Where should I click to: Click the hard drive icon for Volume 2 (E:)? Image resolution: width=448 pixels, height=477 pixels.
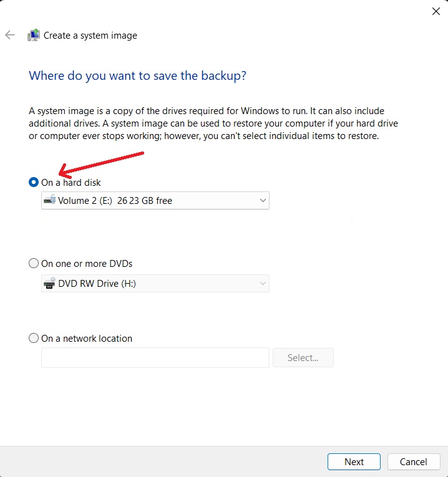click(50, 200)
